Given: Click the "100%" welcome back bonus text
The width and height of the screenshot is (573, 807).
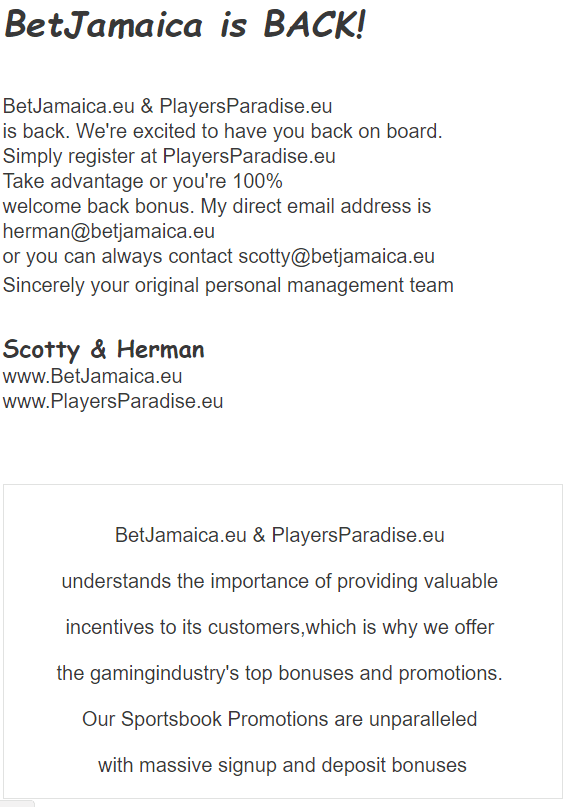Looking at the screenshot, I should tap(257, 181).
